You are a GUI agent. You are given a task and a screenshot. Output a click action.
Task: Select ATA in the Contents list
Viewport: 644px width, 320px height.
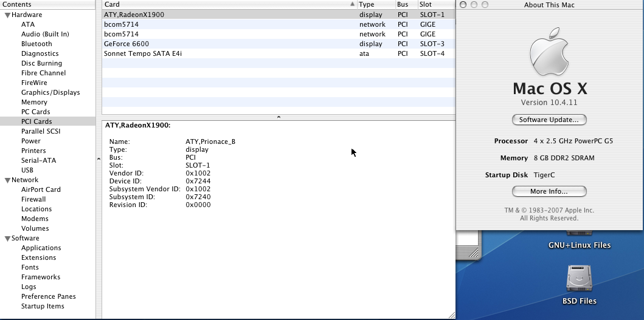tap(28, 24)
